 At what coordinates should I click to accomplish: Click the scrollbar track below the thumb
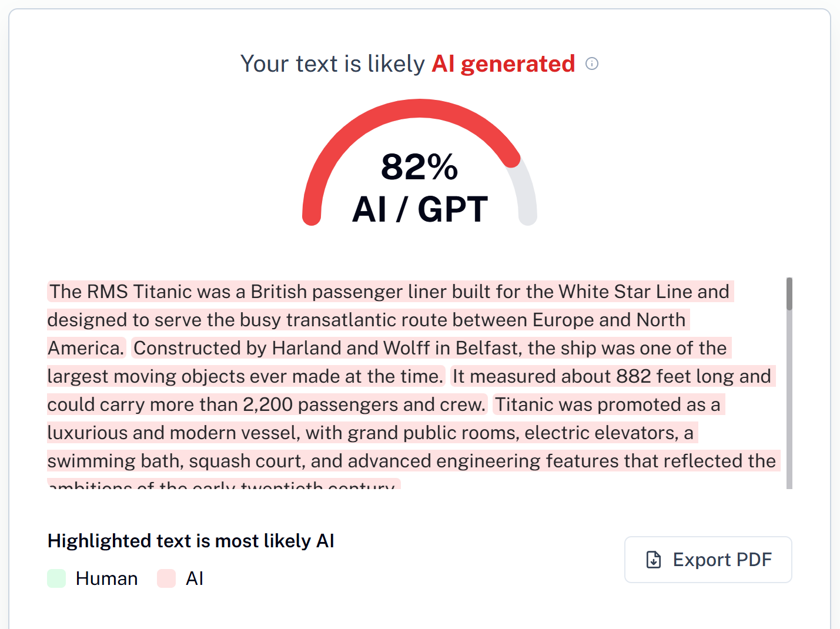tap(789, 400)
